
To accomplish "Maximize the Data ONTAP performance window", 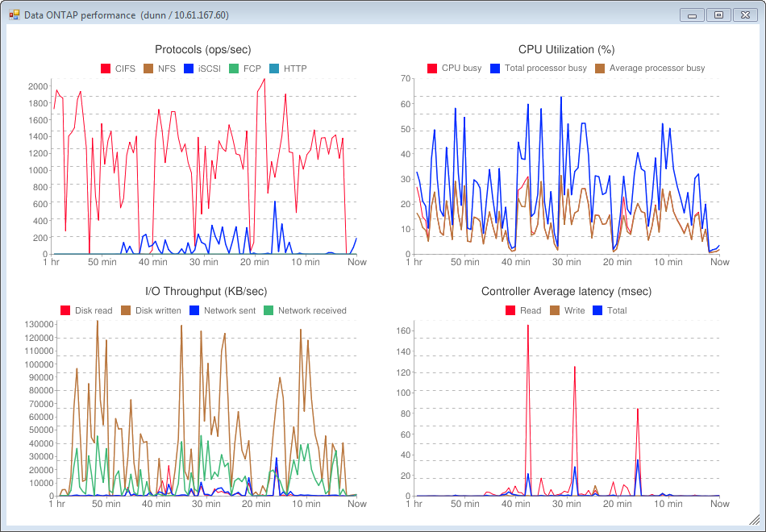I will point(718,15).
